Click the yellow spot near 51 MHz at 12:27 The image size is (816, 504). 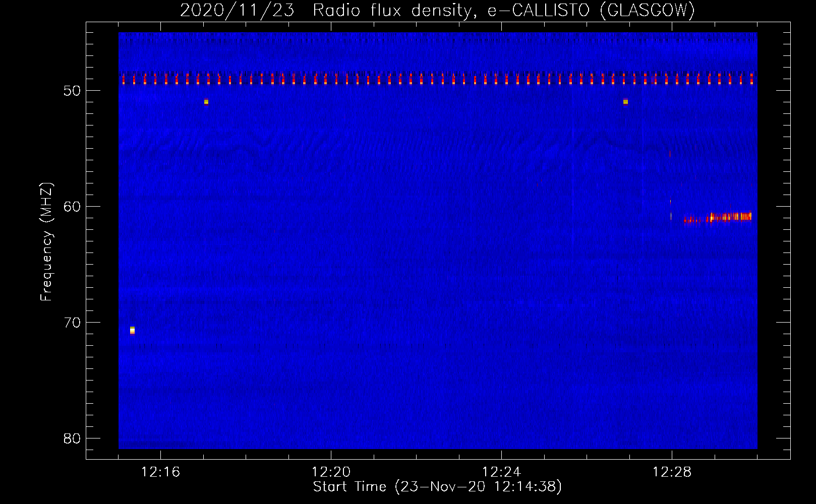(625, 101)
